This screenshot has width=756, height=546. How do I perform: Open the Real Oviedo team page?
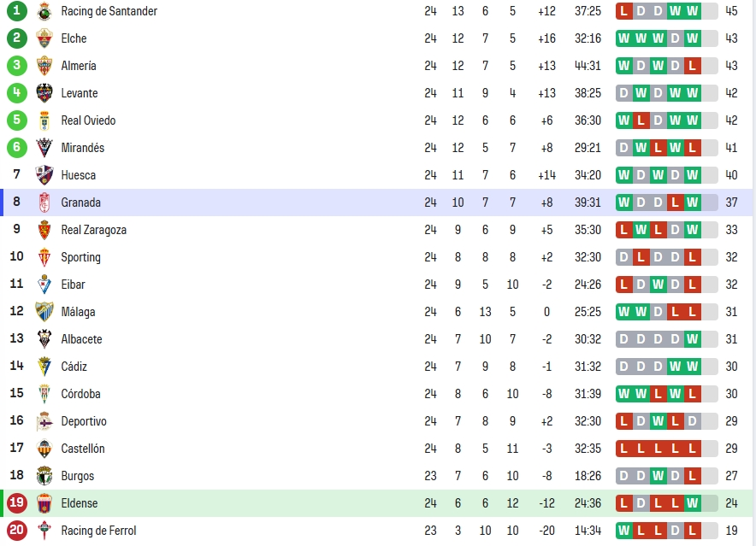pos(88,120)
